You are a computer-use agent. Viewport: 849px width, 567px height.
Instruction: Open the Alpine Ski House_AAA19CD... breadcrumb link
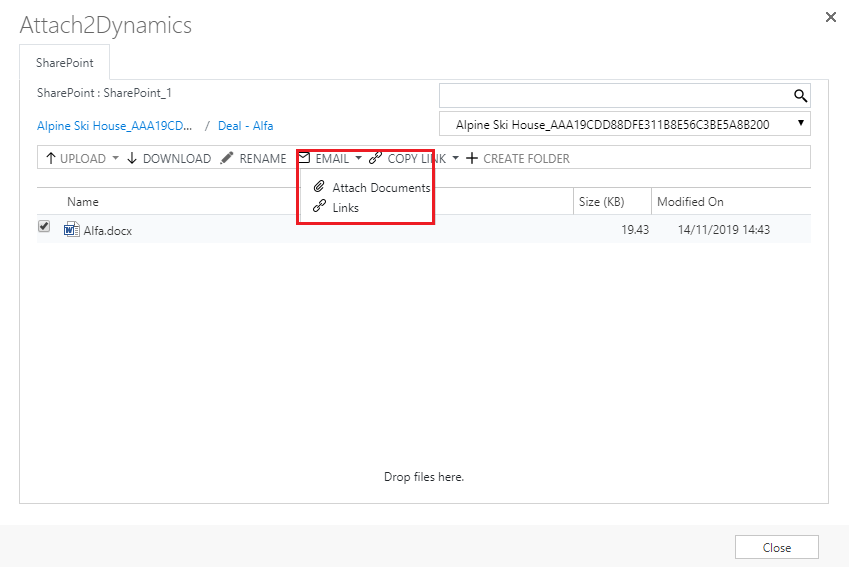coord(114,126)
